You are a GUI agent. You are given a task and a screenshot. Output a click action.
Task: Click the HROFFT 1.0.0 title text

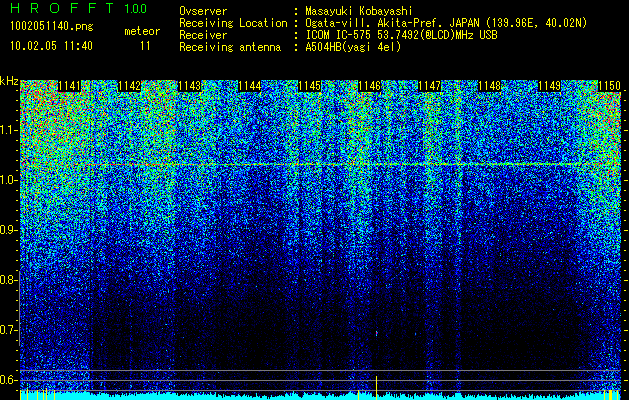pos(79,8)
